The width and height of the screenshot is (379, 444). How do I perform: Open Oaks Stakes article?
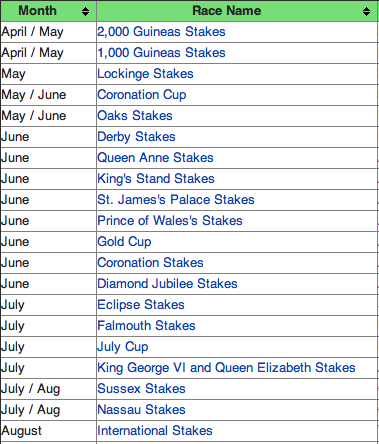(135, 116)
